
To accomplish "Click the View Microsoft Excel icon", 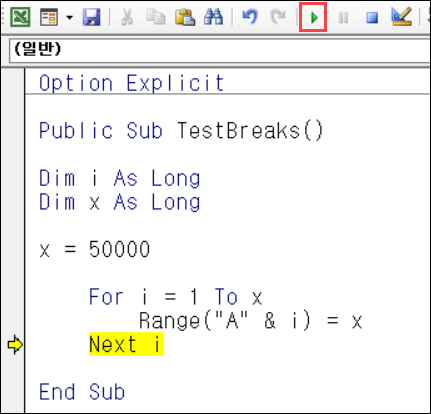I will pos(20,17).
